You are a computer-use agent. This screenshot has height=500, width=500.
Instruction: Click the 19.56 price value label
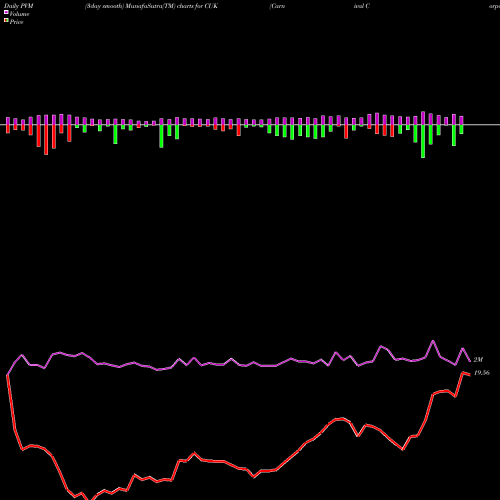point(482,373)
